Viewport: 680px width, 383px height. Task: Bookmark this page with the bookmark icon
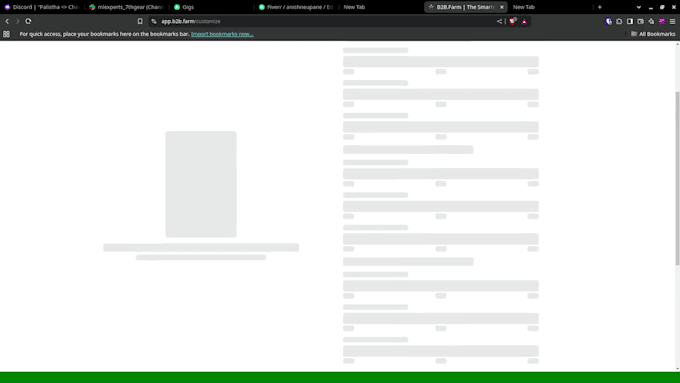[140, 21]
